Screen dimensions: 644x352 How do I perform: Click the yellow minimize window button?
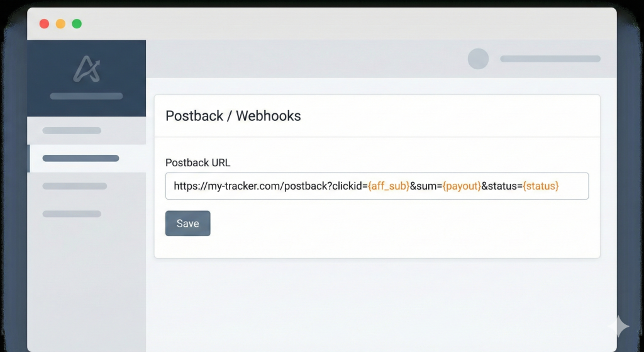[60, 24]
